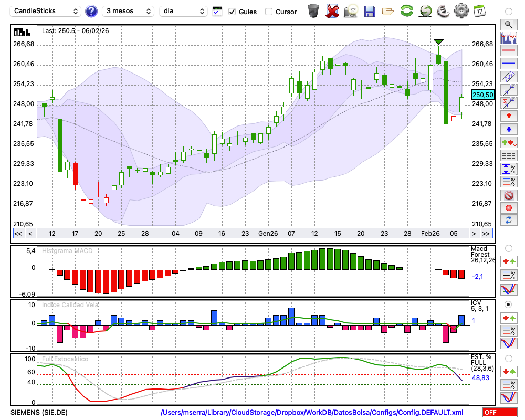Click the trash bin icon
Screen dimensions: 525x420
click(x=313, y=11)
